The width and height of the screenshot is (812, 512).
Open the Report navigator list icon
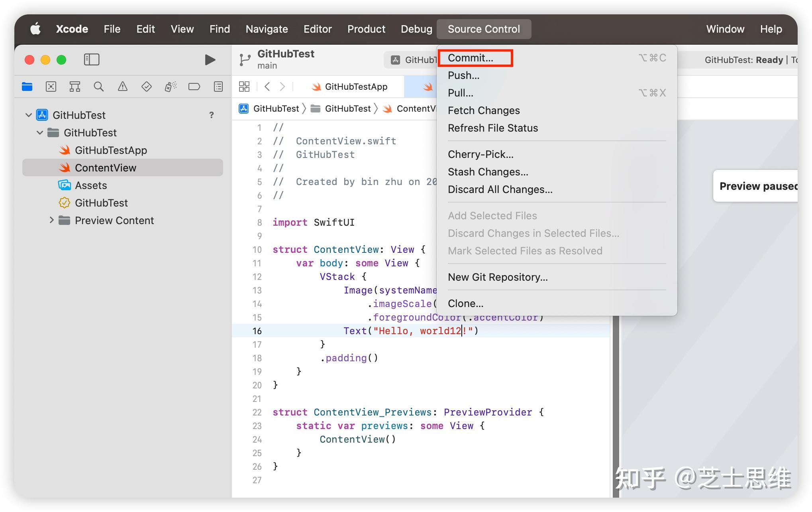(x=218, y=86)
